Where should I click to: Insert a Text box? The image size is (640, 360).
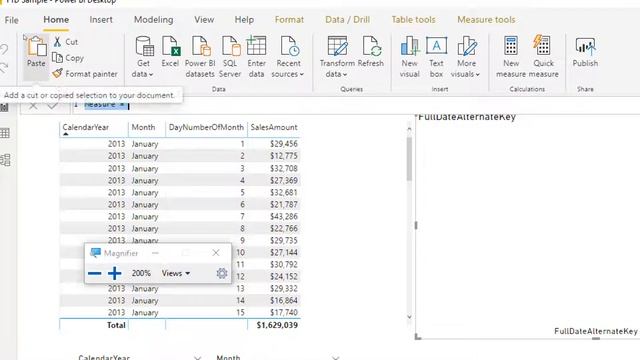click(436, 57)
